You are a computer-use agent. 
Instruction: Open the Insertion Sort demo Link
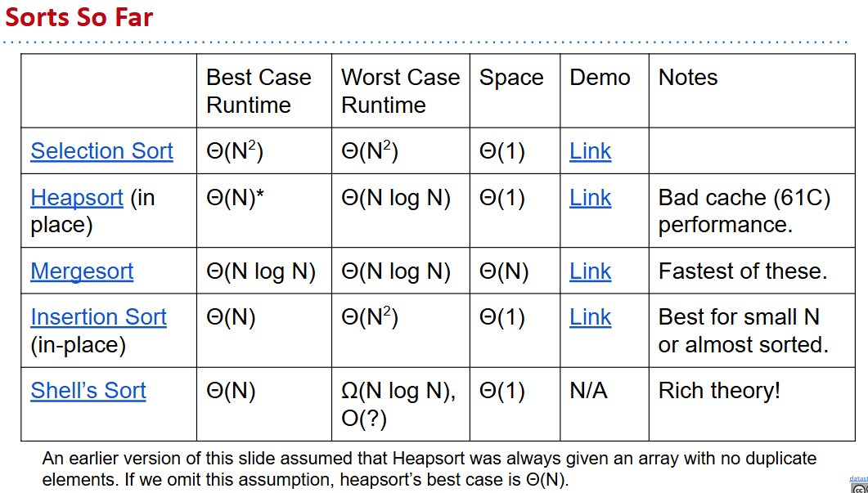590,317
